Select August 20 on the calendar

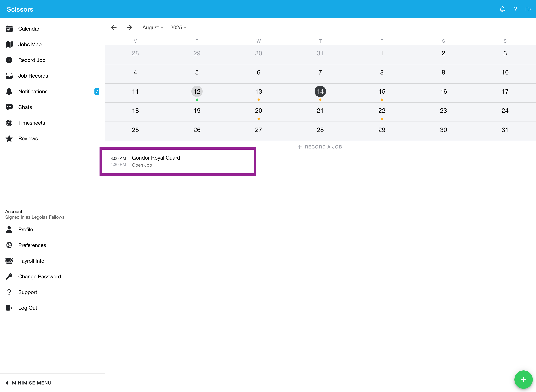(259, 111)
